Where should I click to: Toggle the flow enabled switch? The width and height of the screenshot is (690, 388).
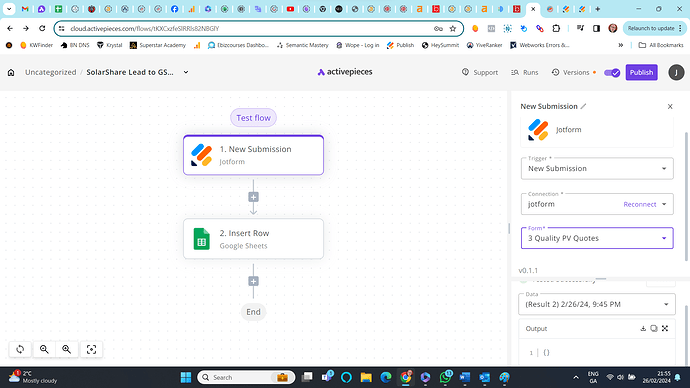tap(612, 73)
